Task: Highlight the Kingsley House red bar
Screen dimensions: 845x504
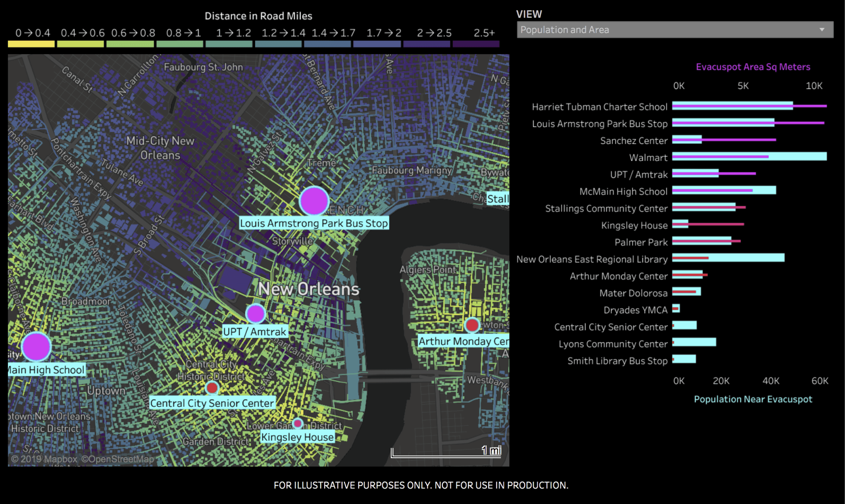Action: point(708,223)
